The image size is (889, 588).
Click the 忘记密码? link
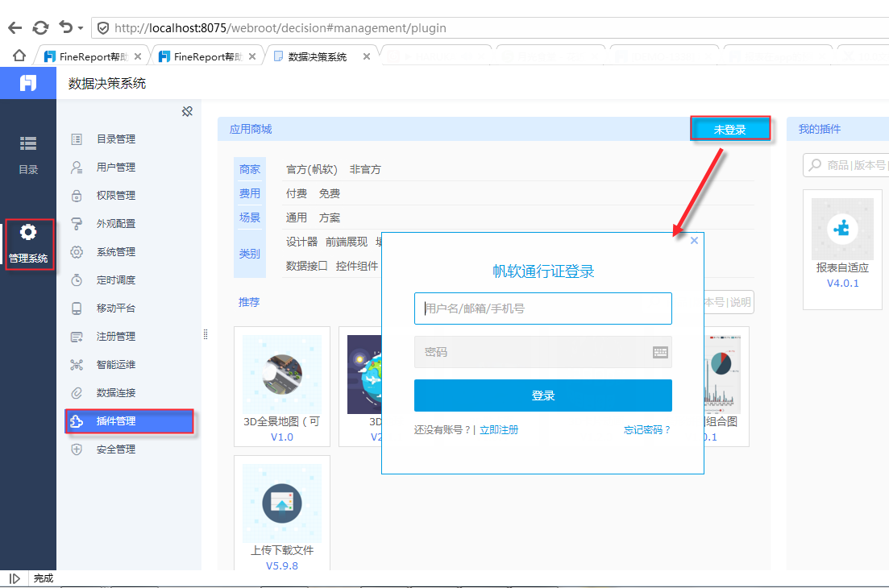click(647, 430)
